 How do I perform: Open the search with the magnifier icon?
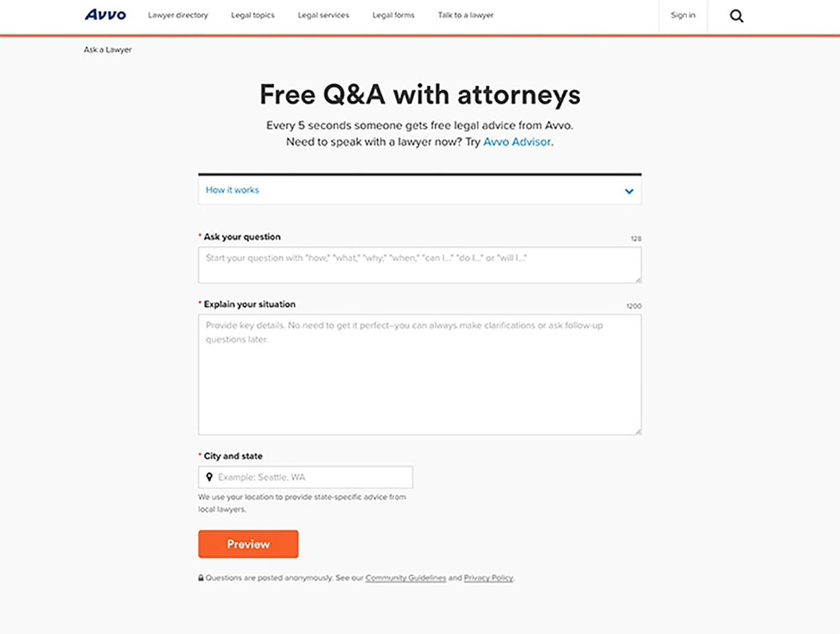point(736,16)
